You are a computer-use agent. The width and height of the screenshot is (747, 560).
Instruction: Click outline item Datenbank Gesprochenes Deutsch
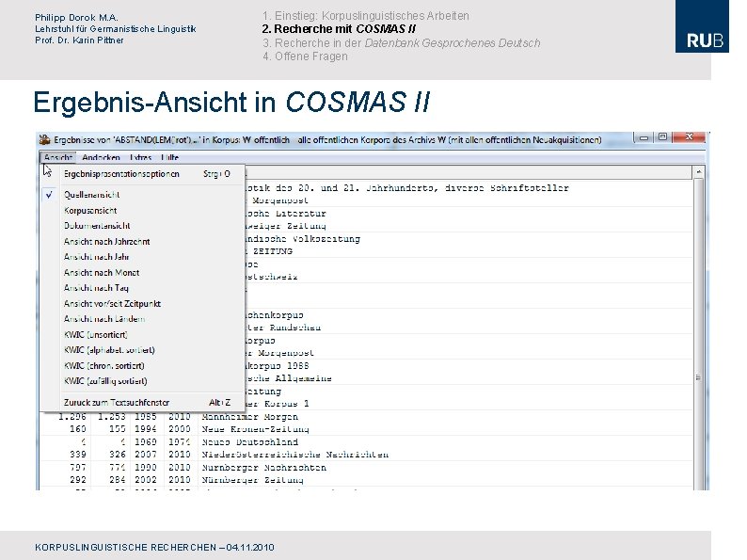point(453,43)
